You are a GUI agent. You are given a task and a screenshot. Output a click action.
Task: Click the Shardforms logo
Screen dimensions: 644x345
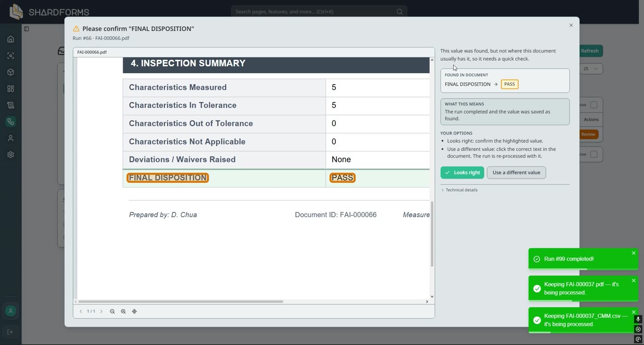pos(49,11)
